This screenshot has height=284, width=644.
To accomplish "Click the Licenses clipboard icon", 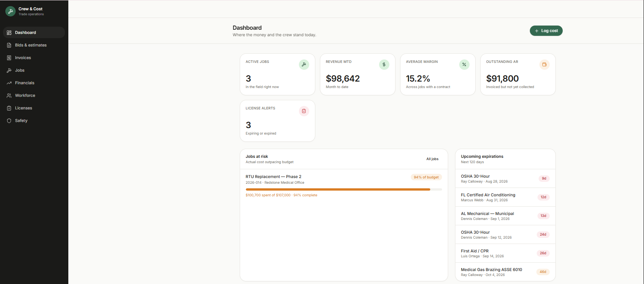I will pos(9,108).
